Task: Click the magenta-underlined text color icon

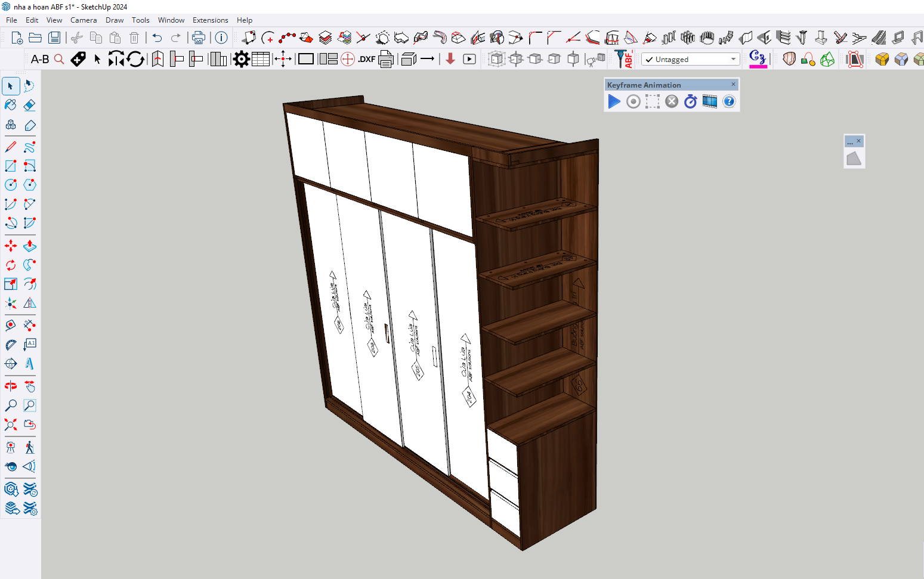Action: coord(758,59)
